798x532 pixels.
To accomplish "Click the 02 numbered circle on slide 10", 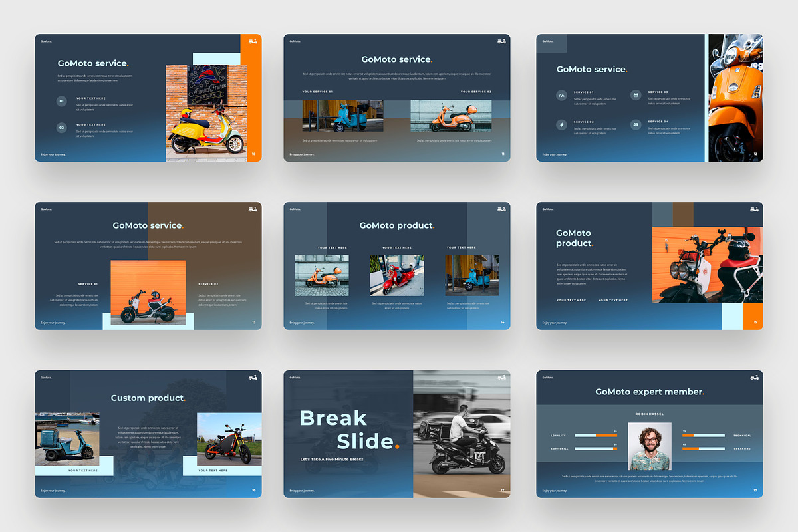I will click(x=62, y=127).
